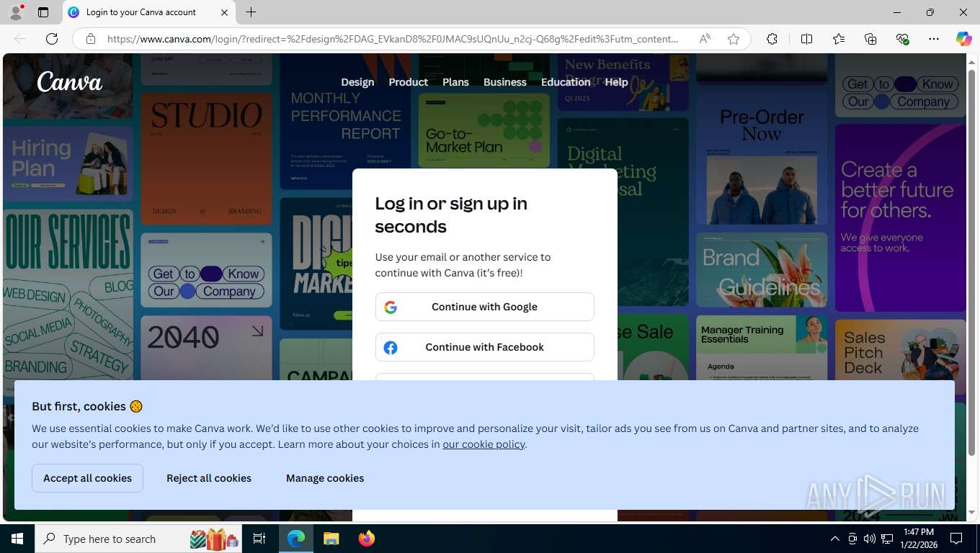The image size is (980, 553).
Task: Open the cookie policy link
Action: (x=484, y=444)
